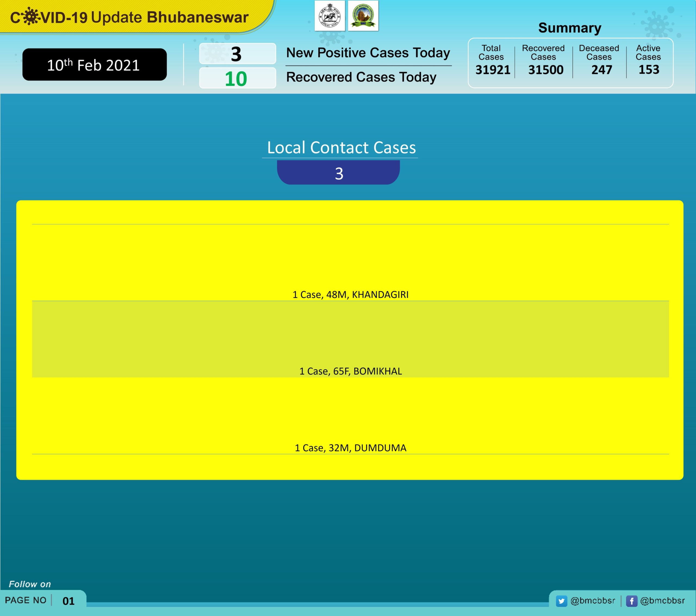The image size is (696, 616).
Task: Open the @bmcbbsr Twitter handle
Action: [592, 601]
